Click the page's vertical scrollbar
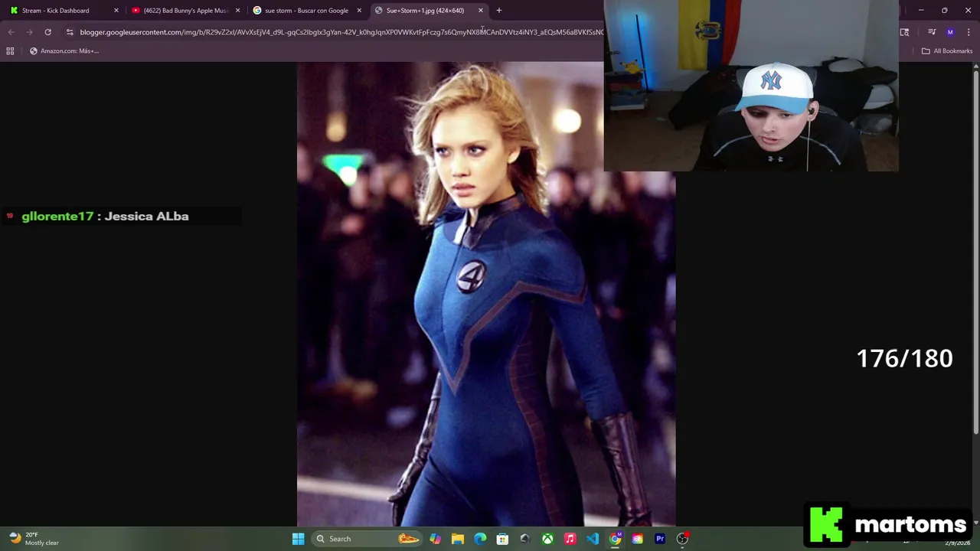The height and width of the screenshot is (551, 980). (x=975, y=253)
